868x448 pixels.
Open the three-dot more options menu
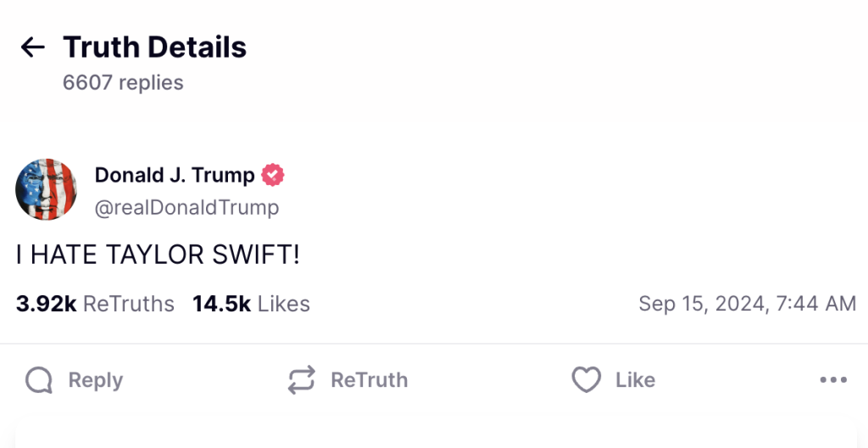(x=833, y=380)
